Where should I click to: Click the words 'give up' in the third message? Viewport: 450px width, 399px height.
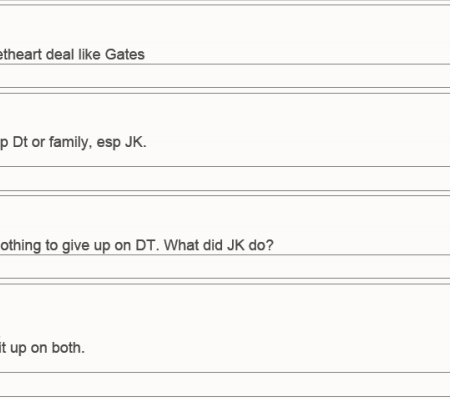tap(86, 246)
